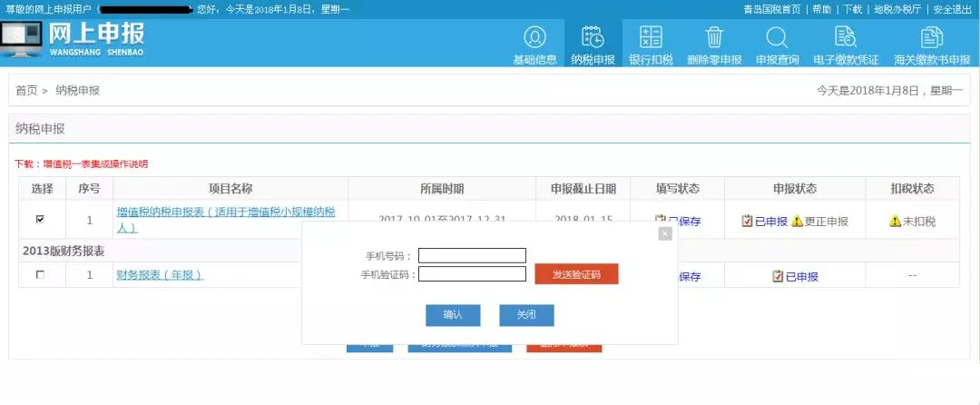980x405 pixels.
Task: Click the 关闭 button in dialog
Action: pos(526,315)
